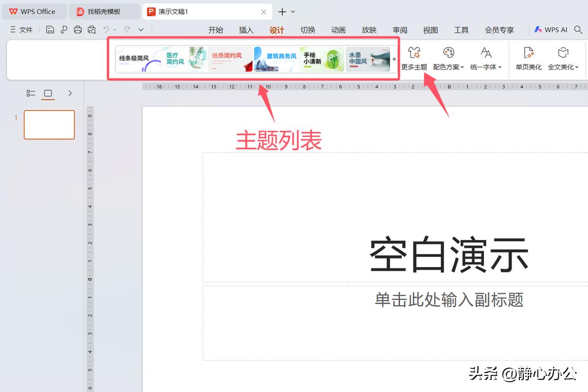588x392 pixels.
Task: Click the WPS AI icon
Action: pos(550,29)
